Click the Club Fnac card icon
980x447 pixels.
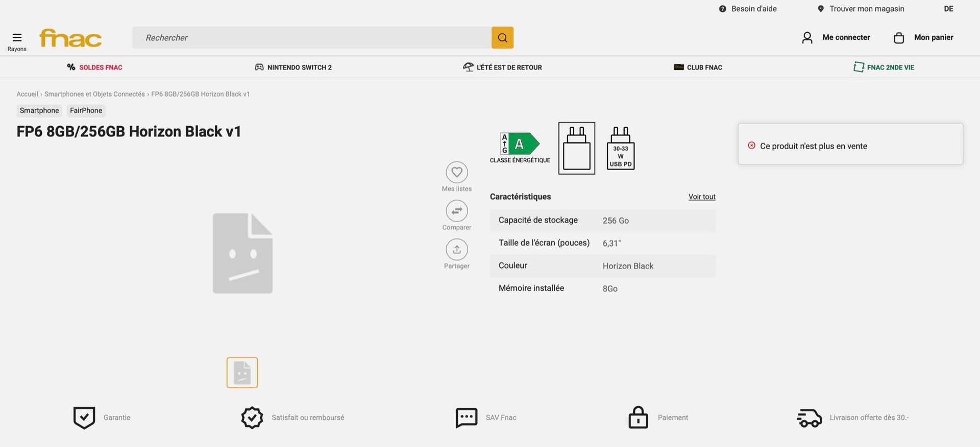(679, 67)
